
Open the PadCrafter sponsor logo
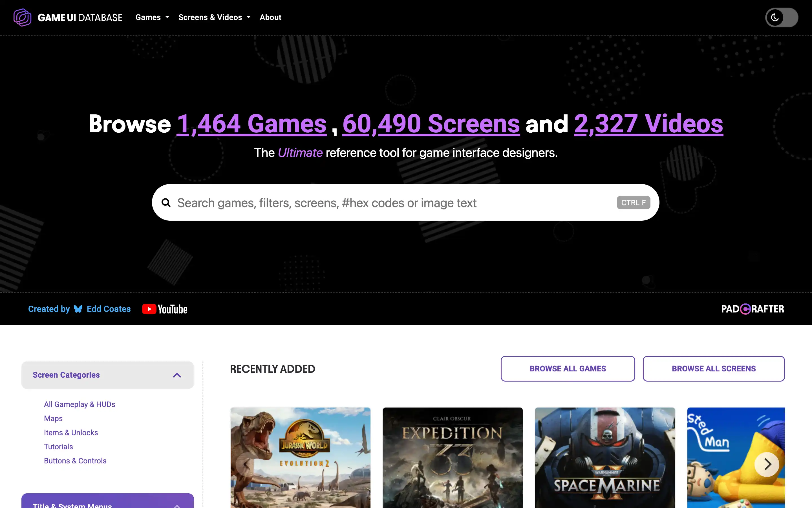(x=753, y=309)
